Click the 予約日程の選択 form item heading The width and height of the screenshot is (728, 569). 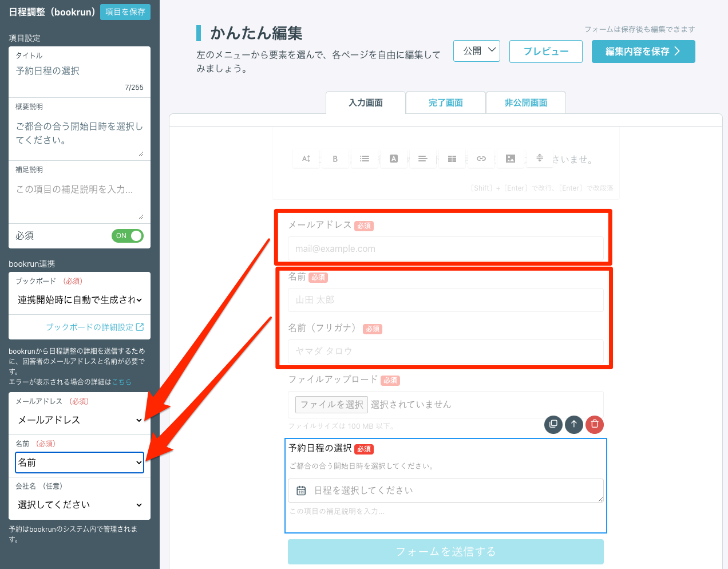click(x=320, y=448)
